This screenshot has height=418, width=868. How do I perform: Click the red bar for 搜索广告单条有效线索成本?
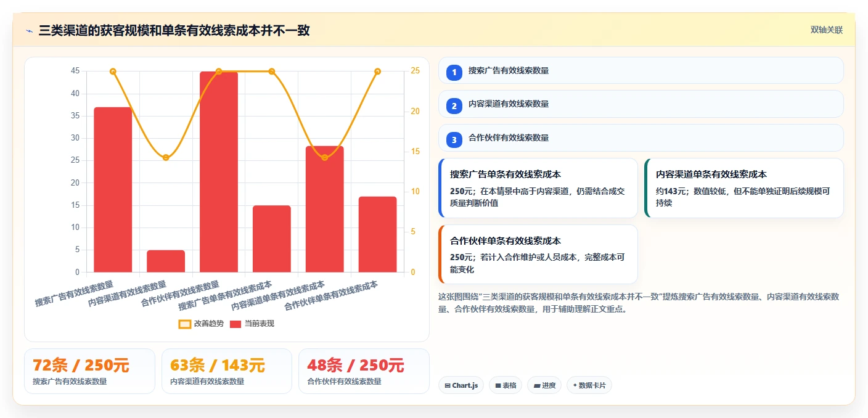point(272,239)
